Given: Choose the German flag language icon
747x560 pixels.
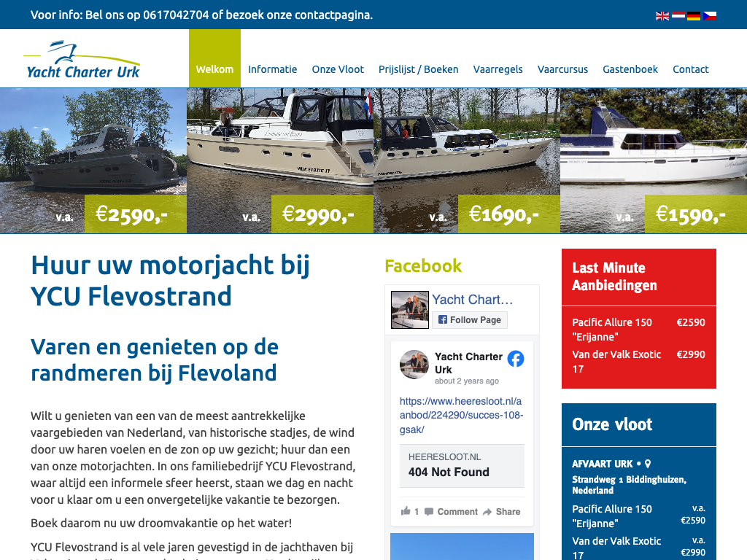Looking at the screenshot, I should [694, 15].
